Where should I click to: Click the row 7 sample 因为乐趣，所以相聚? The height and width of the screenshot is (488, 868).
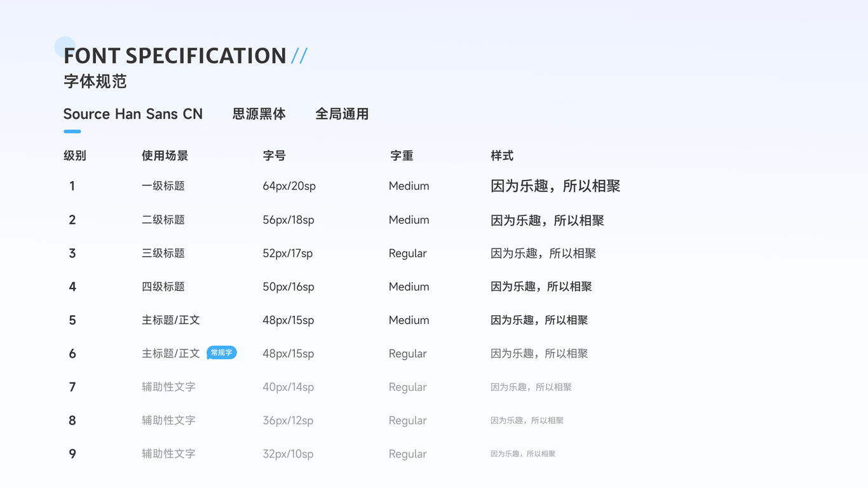[x=531, y=387]
